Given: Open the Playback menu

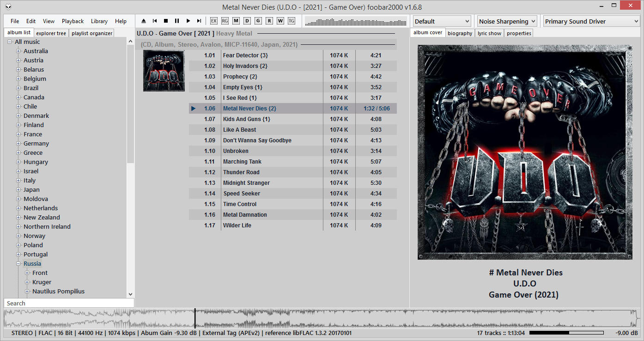Looking at the screenshot, I should (x=73, y=21).
